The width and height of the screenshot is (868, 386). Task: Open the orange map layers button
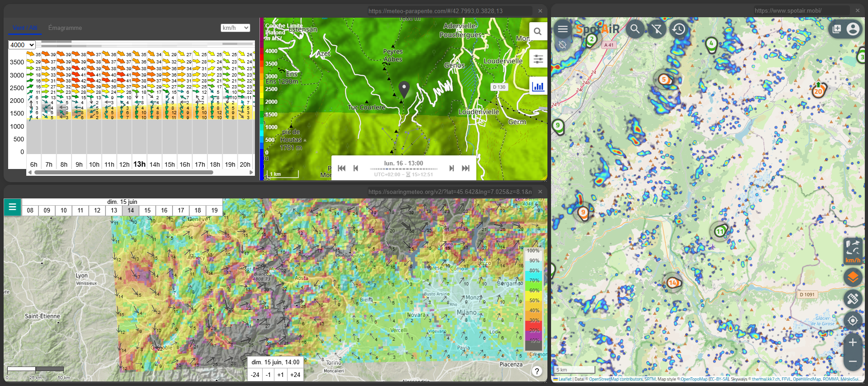853,277
